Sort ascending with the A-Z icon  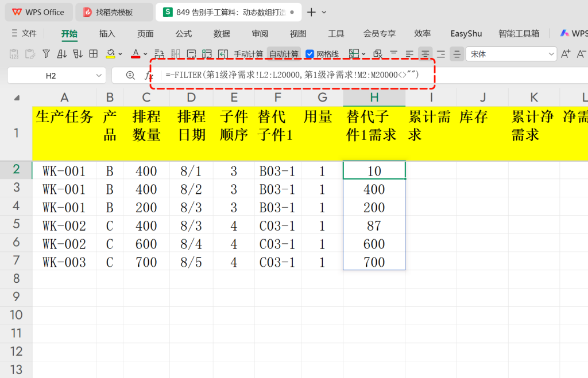tap(62, 54)
